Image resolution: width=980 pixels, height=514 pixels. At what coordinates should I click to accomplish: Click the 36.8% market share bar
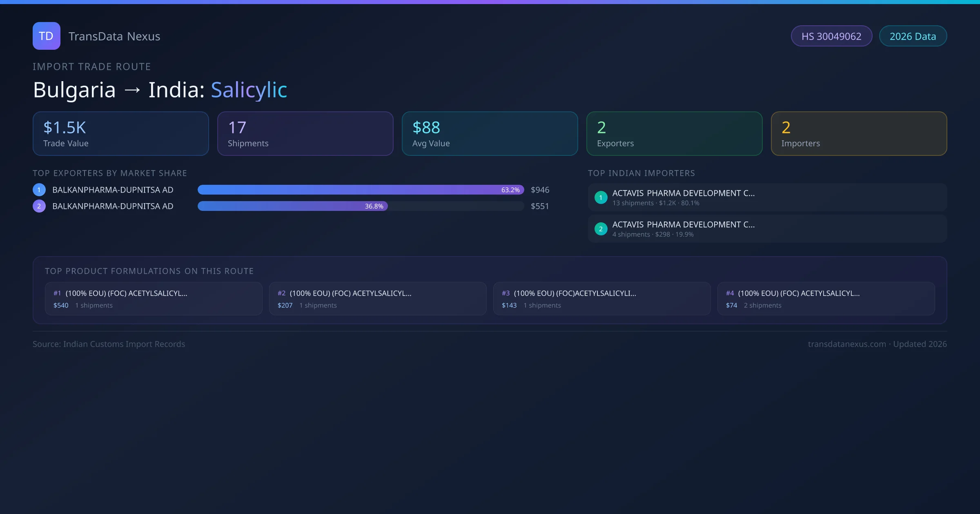[292, 206]
